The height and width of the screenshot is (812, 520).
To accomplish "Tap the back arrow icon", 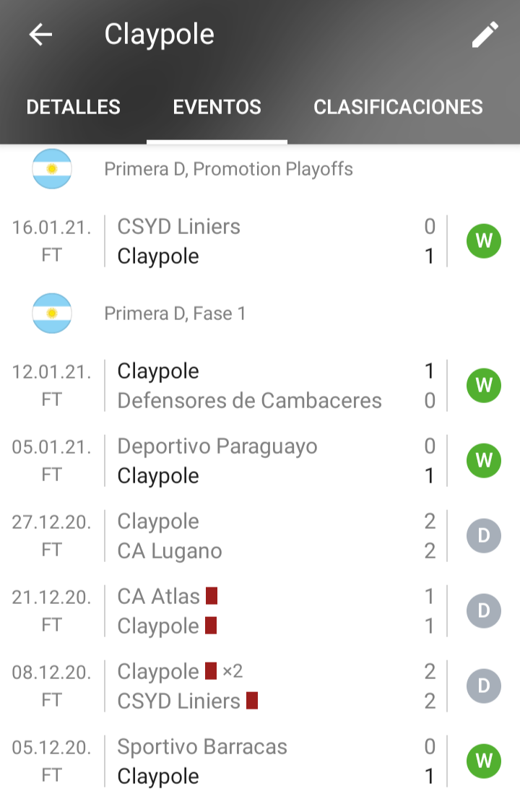I will click(40, 35).
